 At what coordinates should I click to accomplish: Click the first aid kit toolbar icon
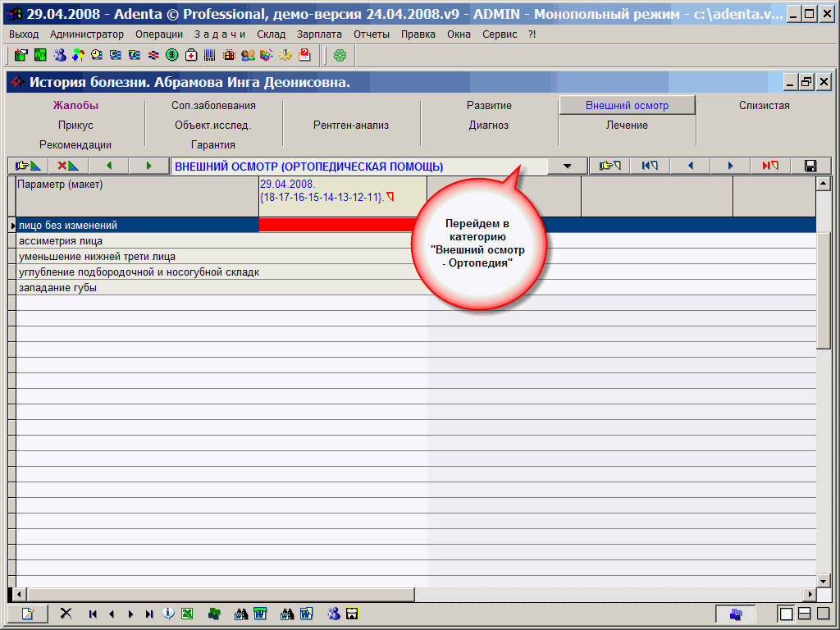click(191, 55)
